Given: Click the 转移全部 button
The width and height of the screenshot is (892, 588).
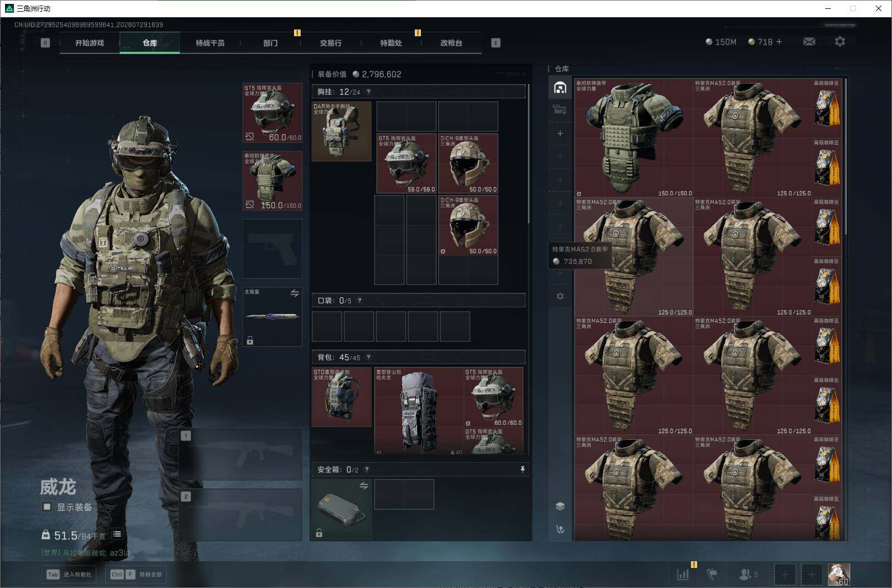Looking at the screenshot, I should click(x=136, y=574).
